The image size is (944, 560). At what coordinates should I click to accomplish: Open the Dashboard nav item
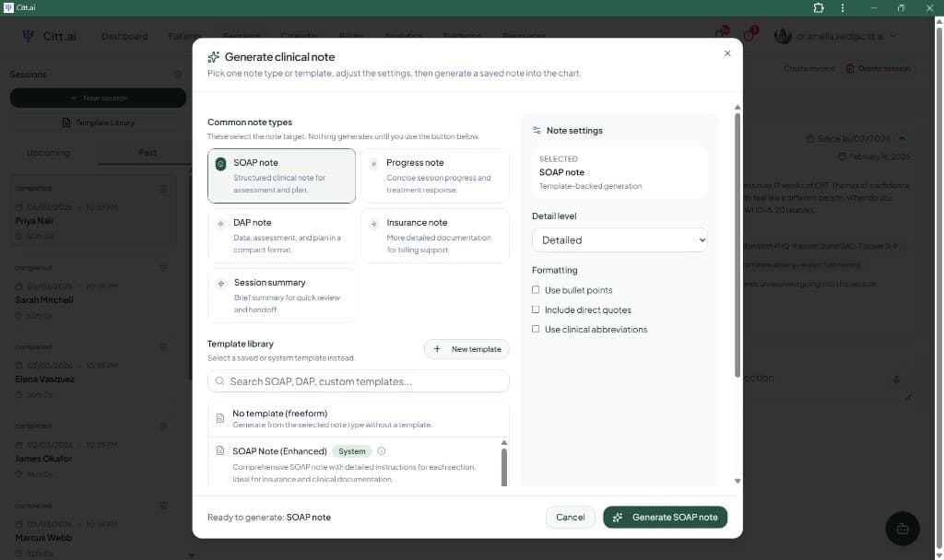[x=124, y=36]
